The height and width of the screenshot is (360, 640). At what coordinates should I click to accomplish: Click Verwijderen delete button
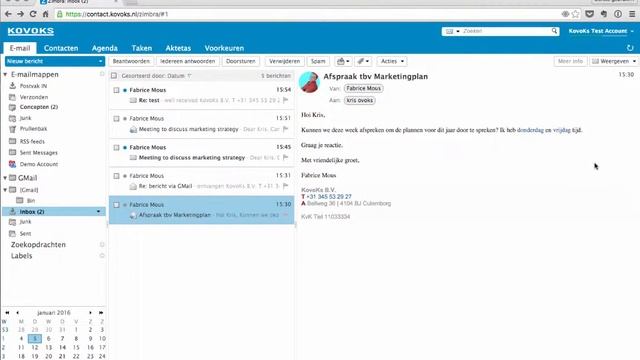(x=284, y=61)
